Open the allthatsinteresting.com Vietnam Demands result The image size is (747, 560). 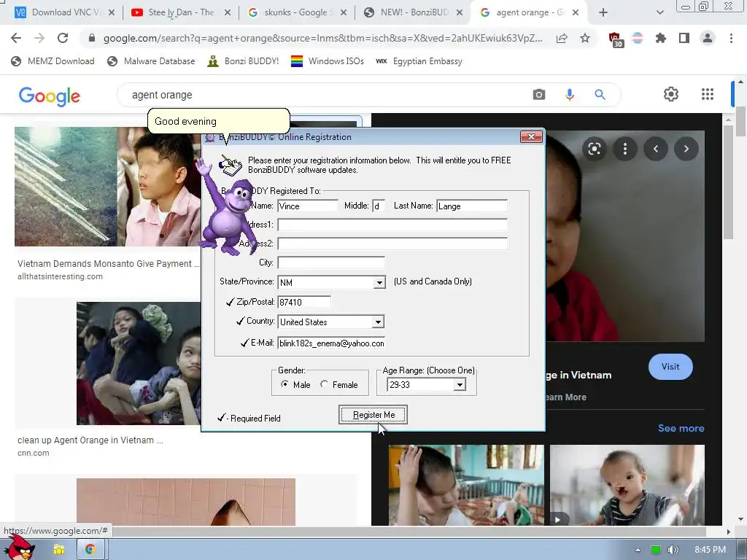108,264
